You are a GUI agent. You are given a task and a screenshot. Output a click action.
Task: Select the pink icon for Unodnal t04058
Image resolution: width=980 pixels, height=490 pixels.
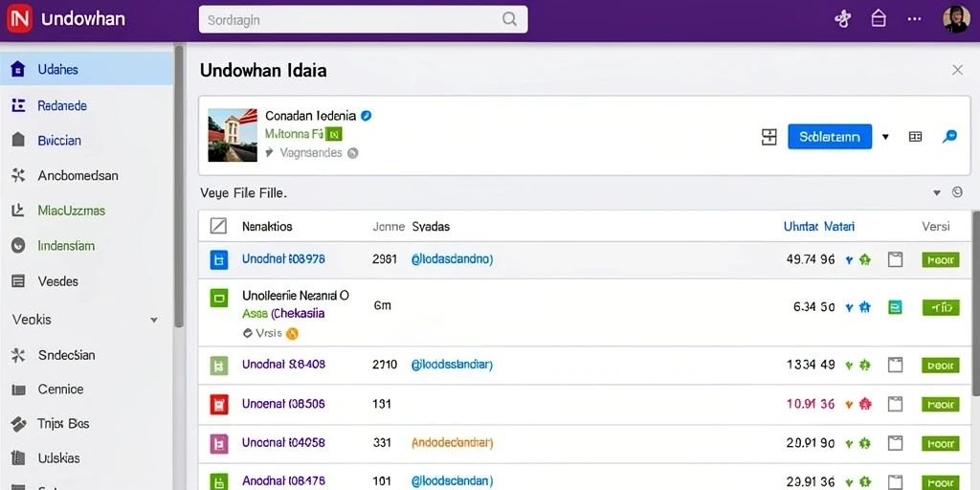tap(219, 444)
